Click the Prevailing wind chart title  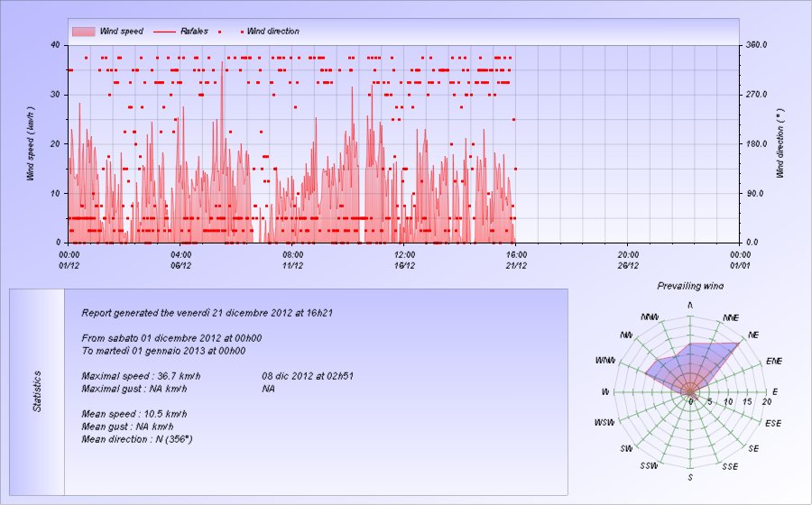coord(690,286)
